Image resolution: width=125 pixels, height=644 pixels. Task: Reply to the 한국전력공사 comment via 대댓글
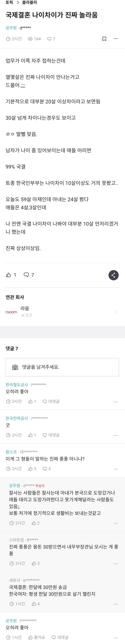pyautogui.click(x=51, y=435)
